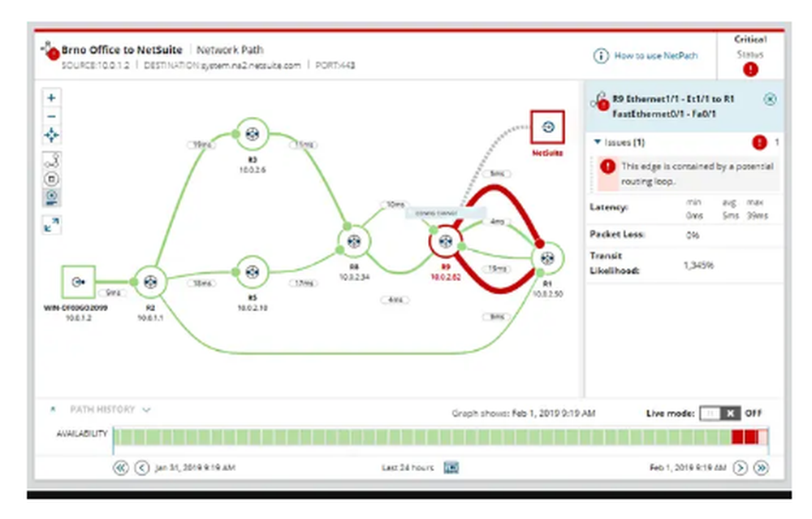The image size is (812, 519).
Task: Open the How to use NetPath link
Action: coord(655,55)
